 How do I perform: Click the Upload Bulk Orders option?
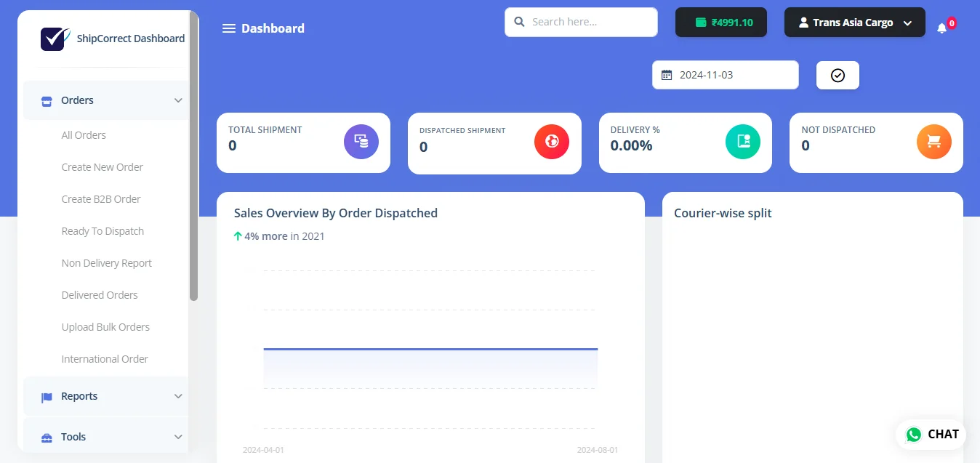(105, 326)
